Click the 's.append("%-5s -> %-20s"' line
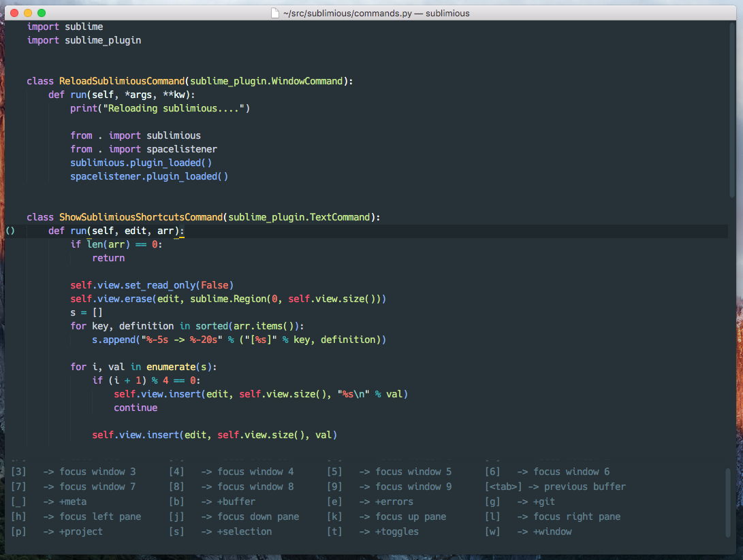Screen dimensions: 743x560 pos(239,340)
